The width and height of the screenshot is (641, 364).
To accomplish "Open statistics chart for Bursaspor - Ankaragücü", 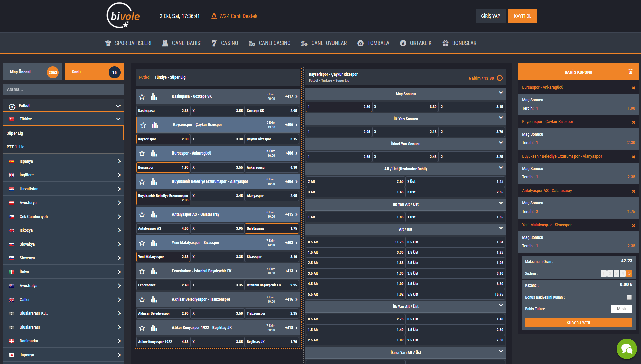I will [154, 153].
